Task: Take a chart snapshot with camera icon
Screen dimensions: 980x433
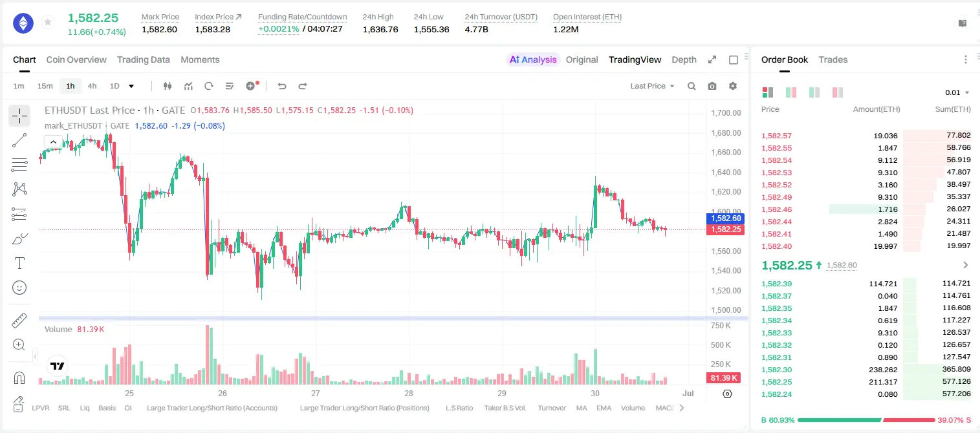Action: tap(712, 86)
